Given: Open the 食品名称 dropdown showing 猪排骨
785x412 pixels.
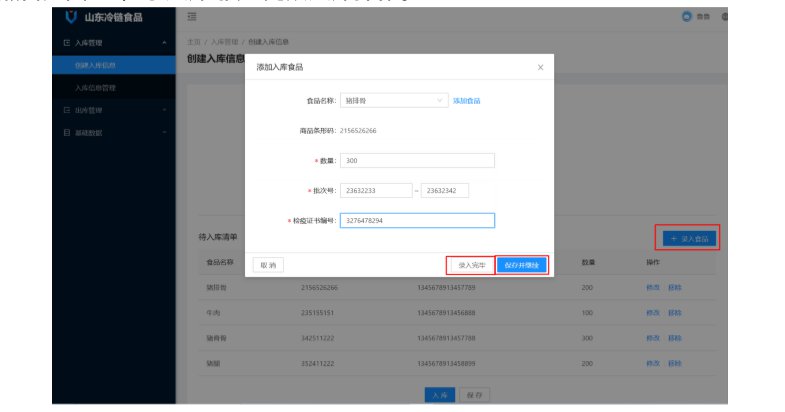Looking at the screenshot, I should 394,101.
